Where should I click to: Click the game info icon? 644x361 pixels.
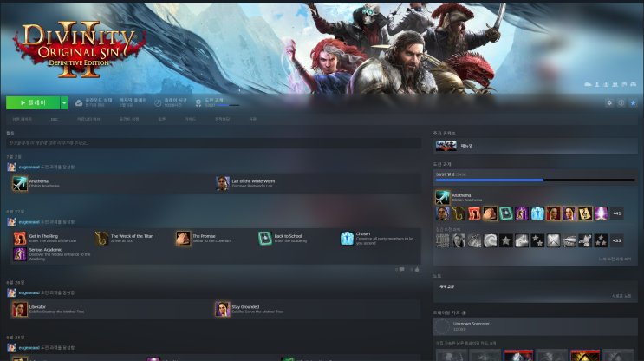(x=621, y=102)
